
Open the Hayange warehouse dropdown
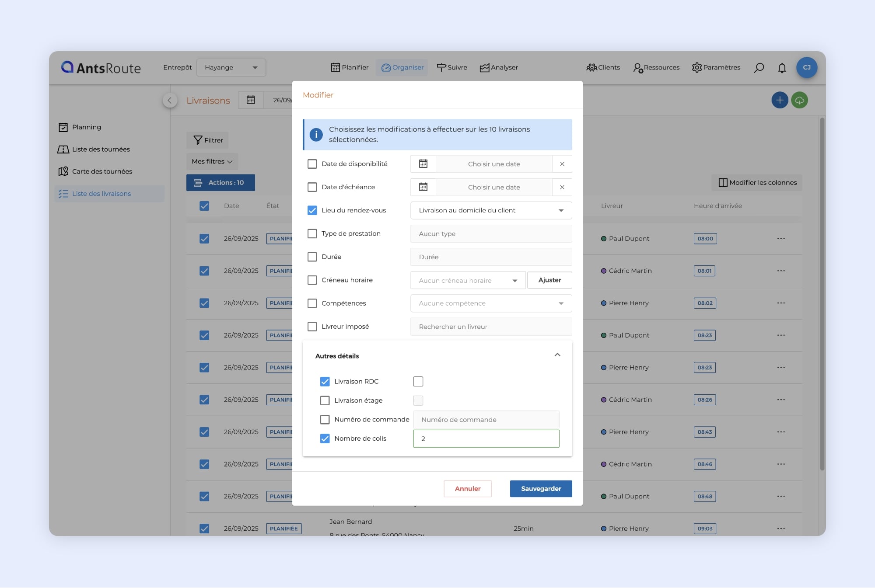(x=231, y=68)
